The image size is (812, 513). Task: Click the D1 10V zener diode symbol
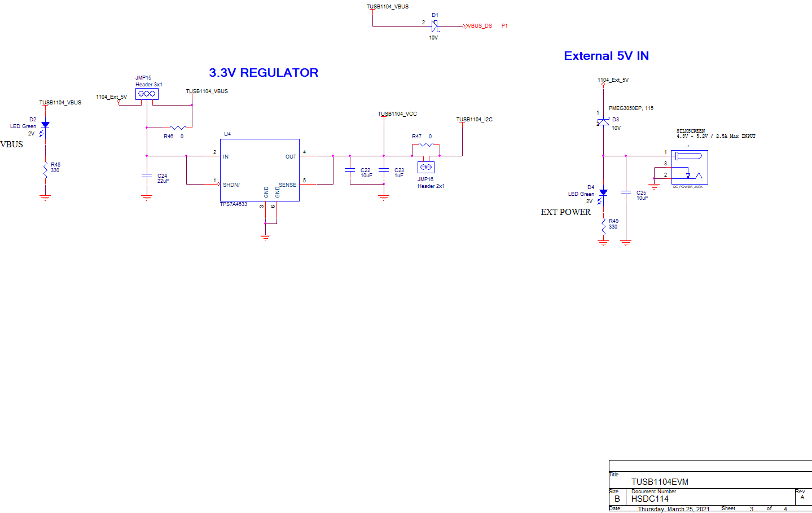click(x=434, y=25)
